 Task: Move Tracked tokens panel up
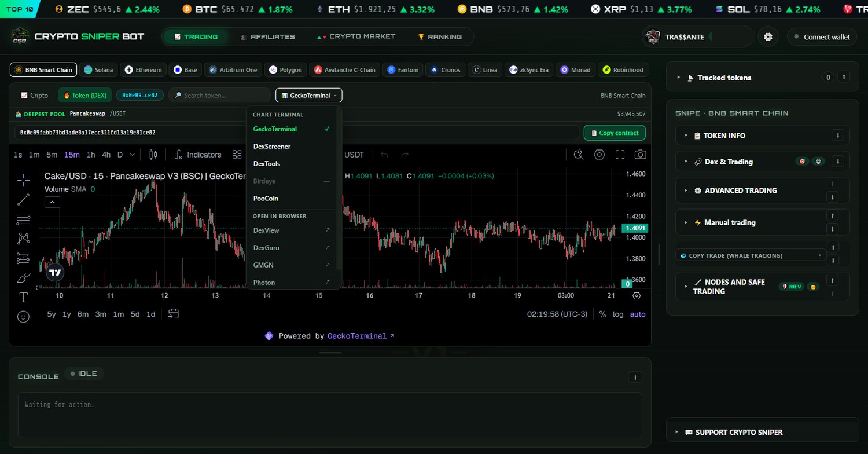pos(844,77)
